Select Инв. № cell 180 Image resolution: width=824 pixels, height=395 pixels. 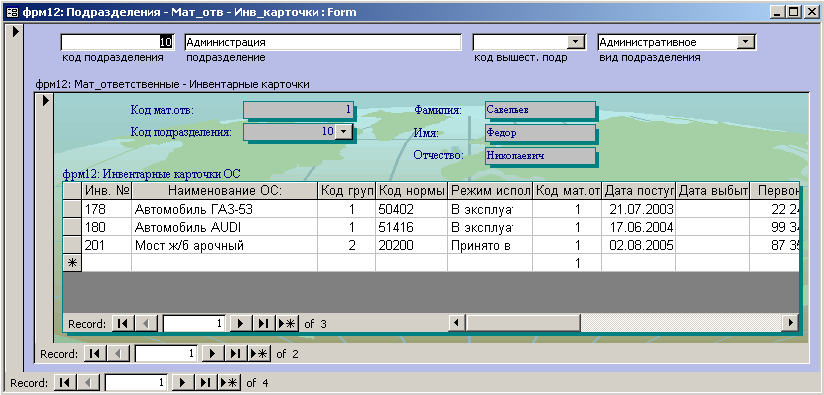coord(107,227)
